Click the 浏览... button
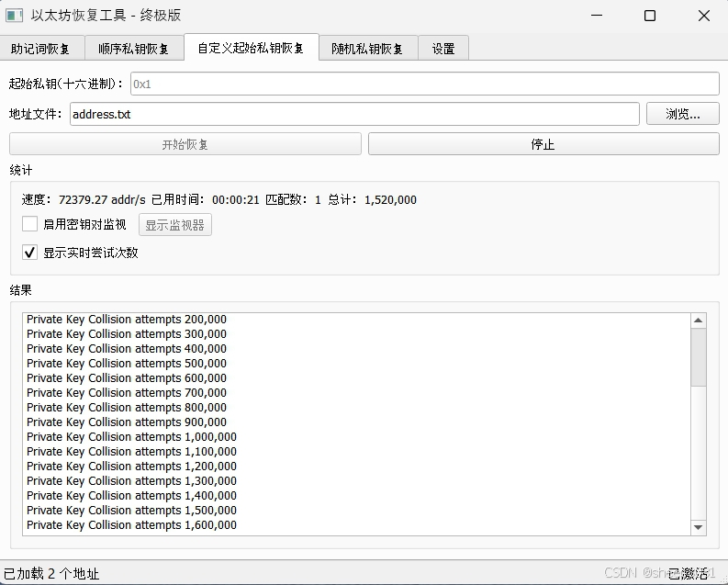The width and height of the screenshot is (728, 585). click(682, 114)
